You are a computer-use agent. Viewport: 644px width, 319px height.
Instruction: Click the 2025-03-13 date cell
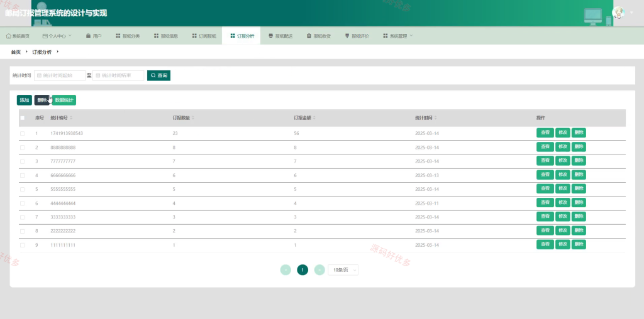[x=427, y=175]
